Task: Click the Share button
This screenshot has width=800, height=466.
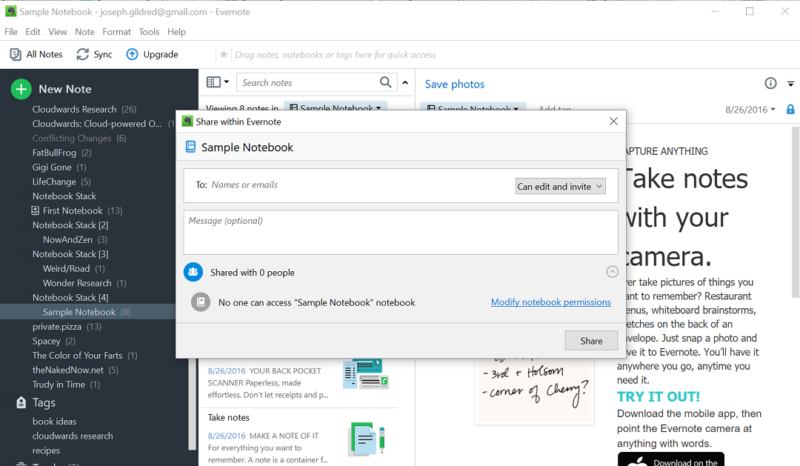Action: click(591, 340)
